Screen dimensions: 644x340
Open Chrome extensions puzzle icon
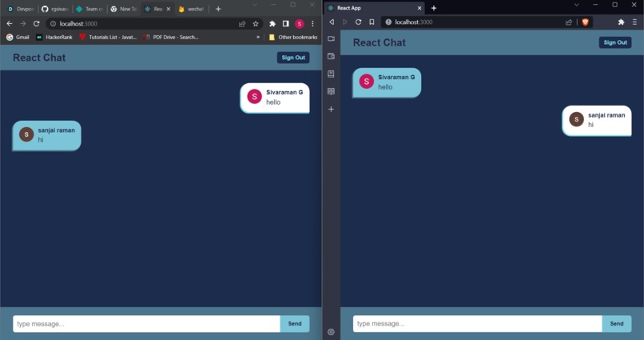coord(272,24)
